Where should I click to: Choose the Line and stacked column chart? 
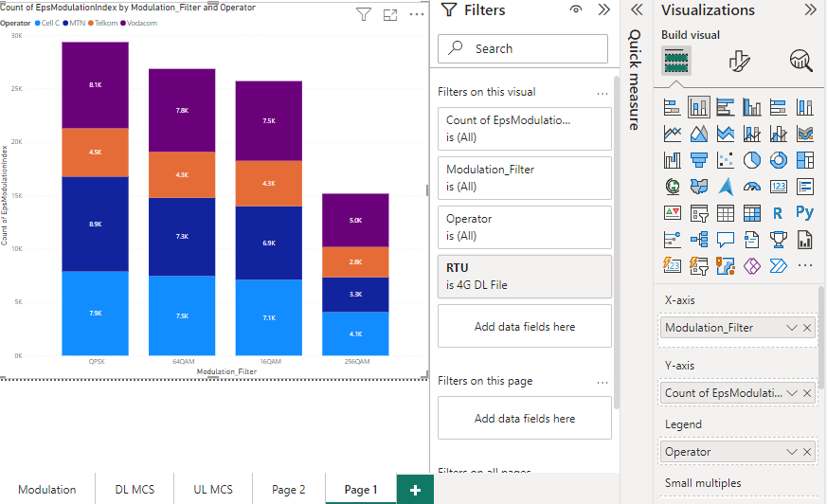click(751, 134)
